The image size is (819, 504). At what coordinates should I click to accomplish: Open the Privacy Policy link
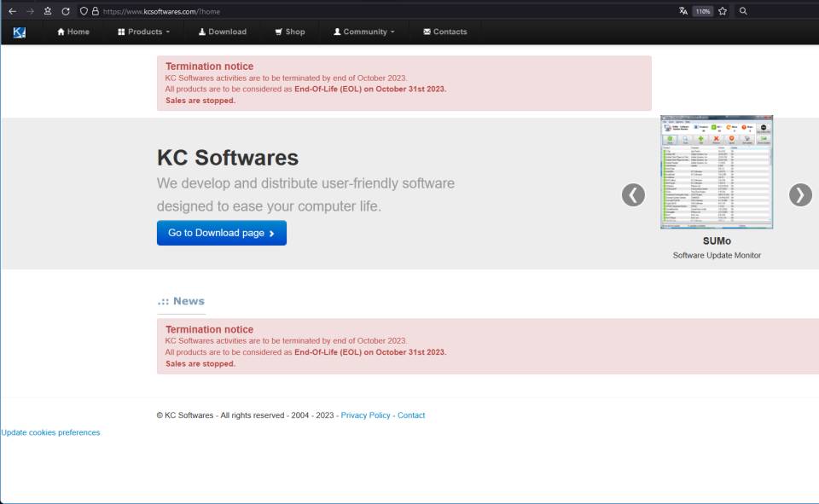click(x=363, y=414)
